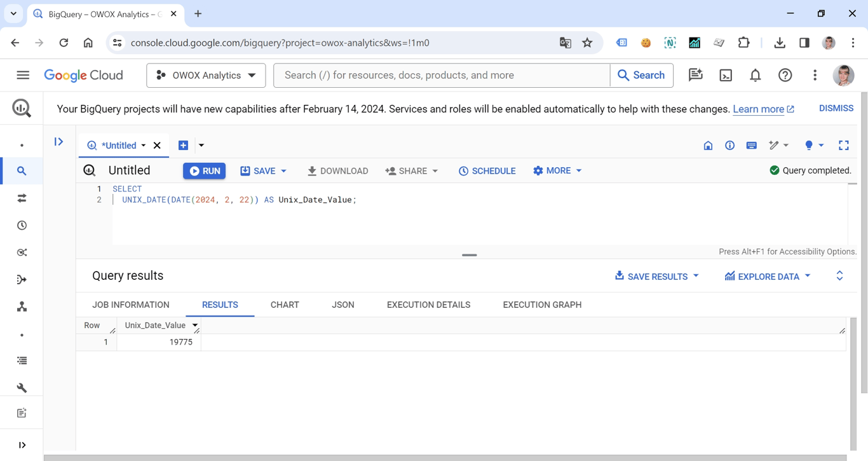This screenshot has height=461, width=868.
Task: Open the lightbulb suggestions dropdown
Action: tap(814, 146)
